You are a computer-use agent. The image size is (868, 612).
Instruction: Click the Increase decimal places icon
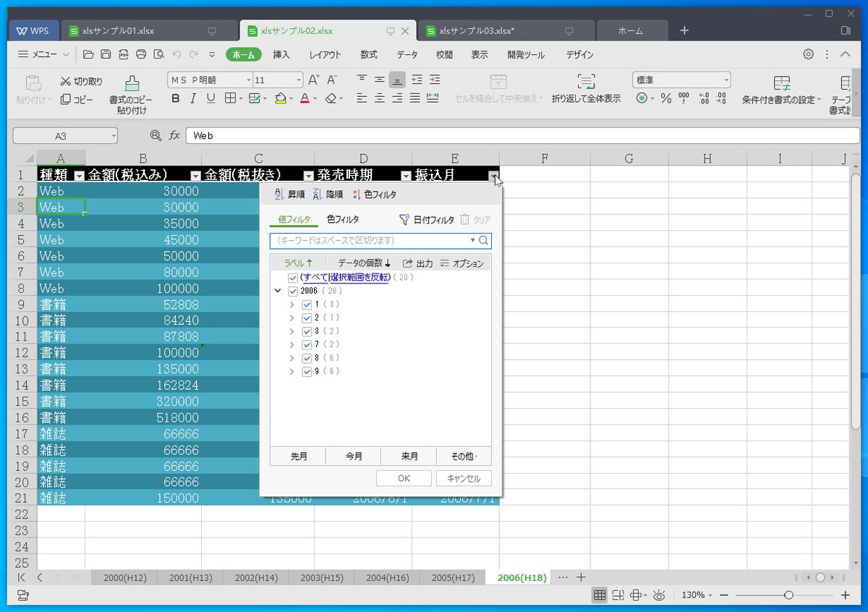pos(704,98)
